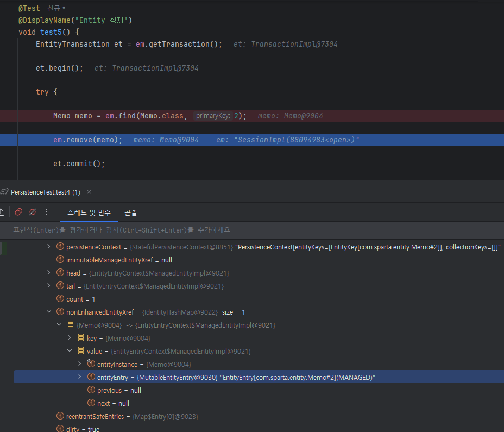
Task: Click the et.commit(); code line
Action: point(79,164)
